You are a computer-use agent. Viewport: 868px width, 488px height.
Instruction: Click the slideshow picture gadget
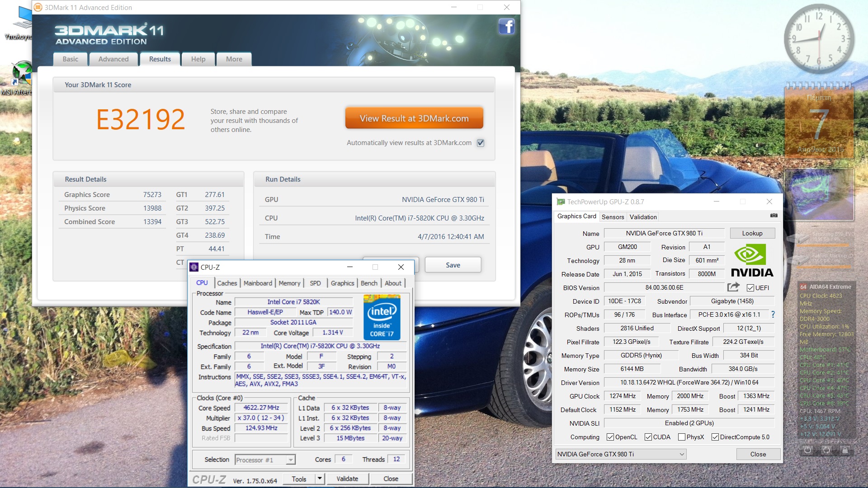pyautogui.click(x=819, y=194)
